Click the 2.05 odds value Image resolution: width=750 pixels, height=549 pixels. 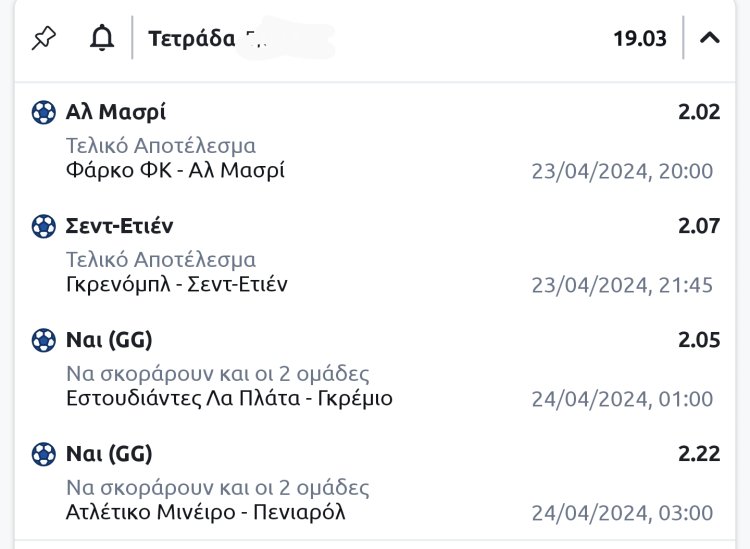click(x=698, y=341)
